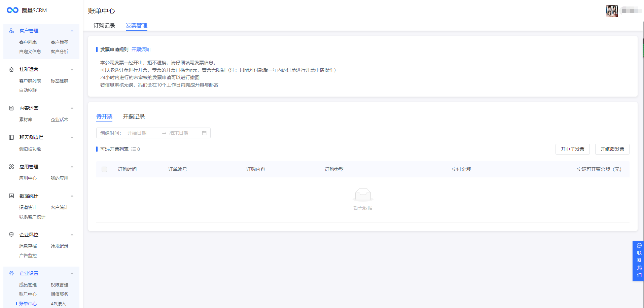
Task: Collapse the 聊天侧边栏 section chevron
Action: coord(72,138)
